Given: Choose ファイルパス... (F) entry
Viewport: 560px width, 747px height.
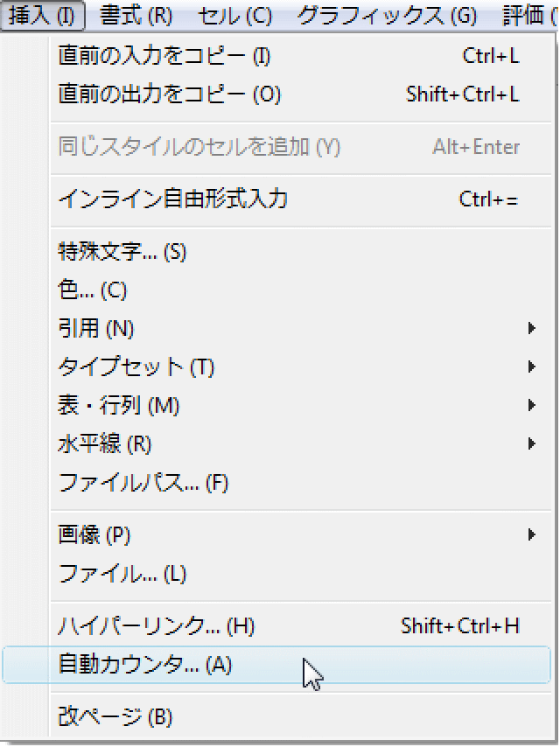Looking at the screenshot, I should pos(300,483).
